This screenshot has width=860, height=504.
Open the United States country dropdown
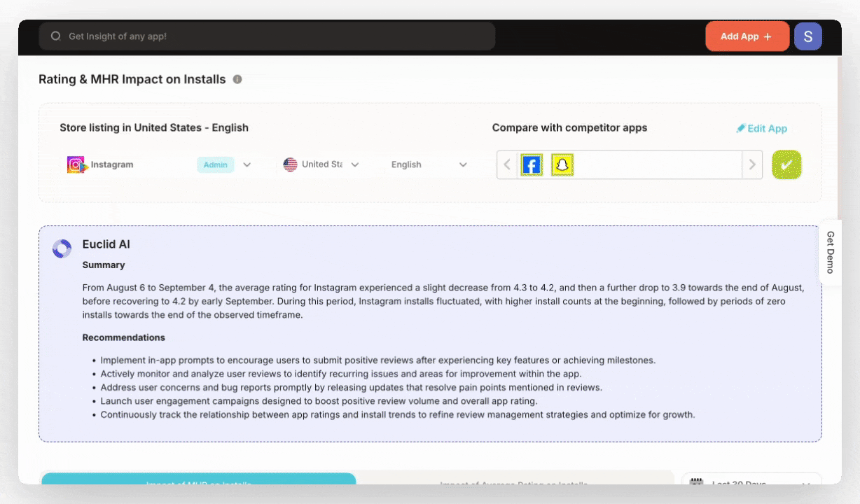[x=354, y=164]
